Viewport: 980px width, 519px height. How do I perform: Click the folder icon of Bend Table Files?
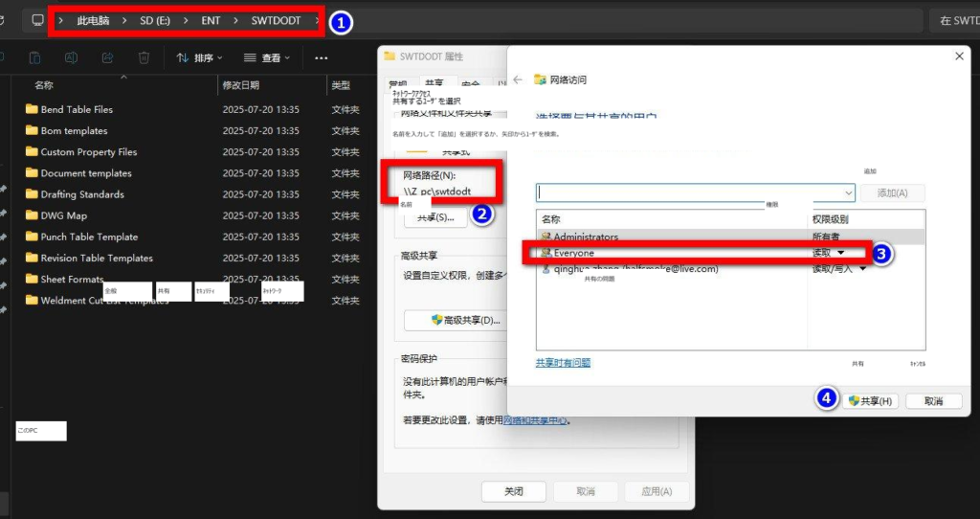pyautogui.click(x=32, y=109)
